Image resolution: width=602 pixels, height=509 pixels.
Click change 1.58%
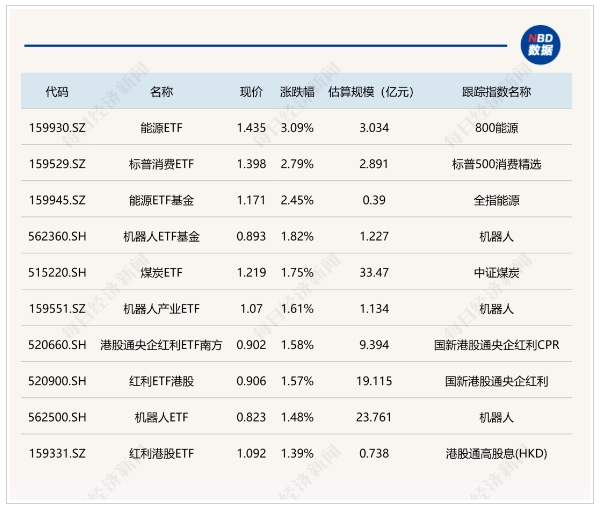pyautogui.click(x=297, y=345)
